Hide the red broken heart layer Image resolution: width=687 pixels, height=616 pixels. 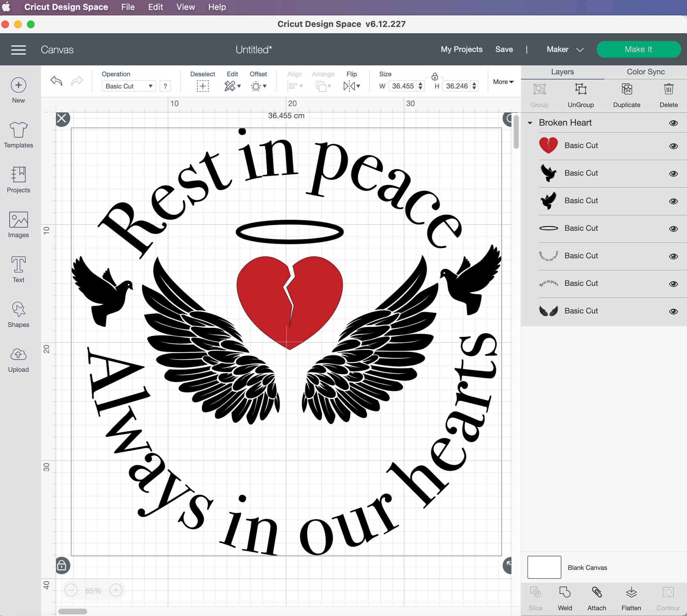673,145
